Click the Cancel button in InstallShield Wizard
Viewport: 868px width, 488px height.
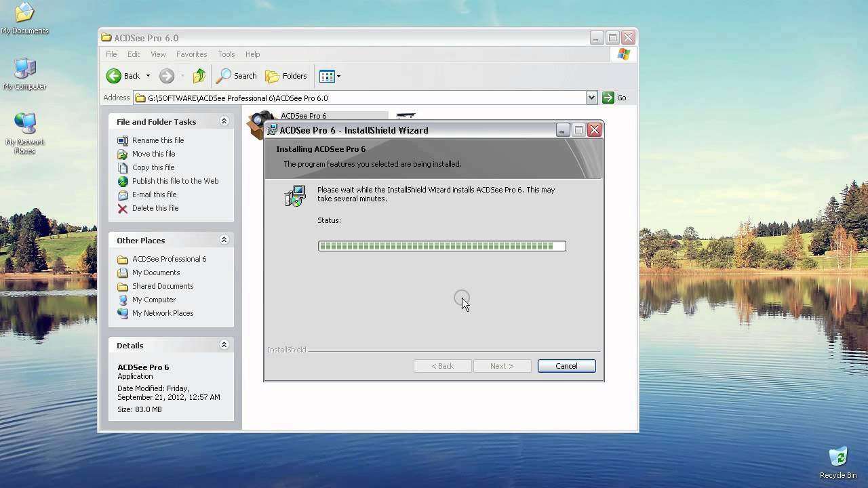click(566, 366)
